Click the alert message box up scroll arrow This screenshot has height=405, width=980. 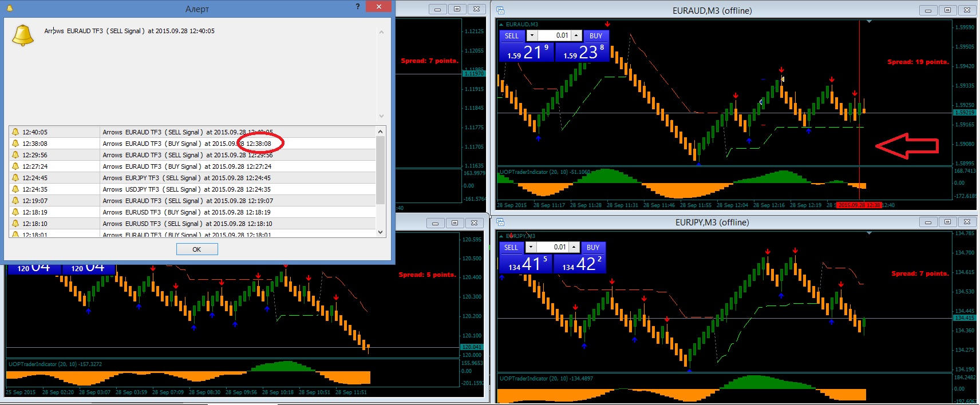382,33
